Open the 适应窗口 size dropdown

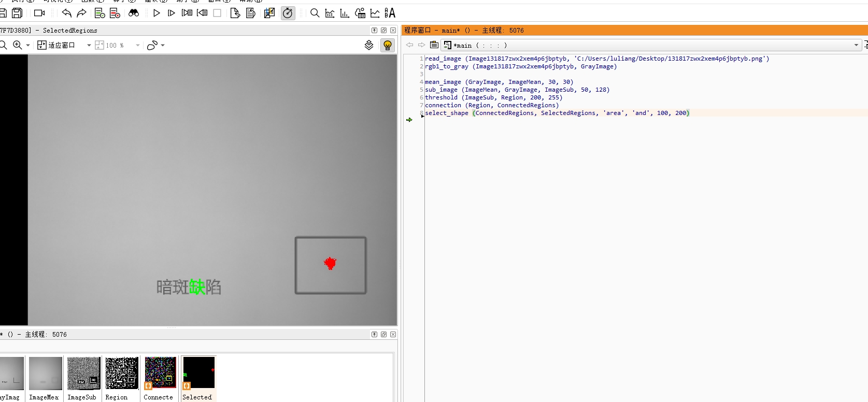pos(89,45)
